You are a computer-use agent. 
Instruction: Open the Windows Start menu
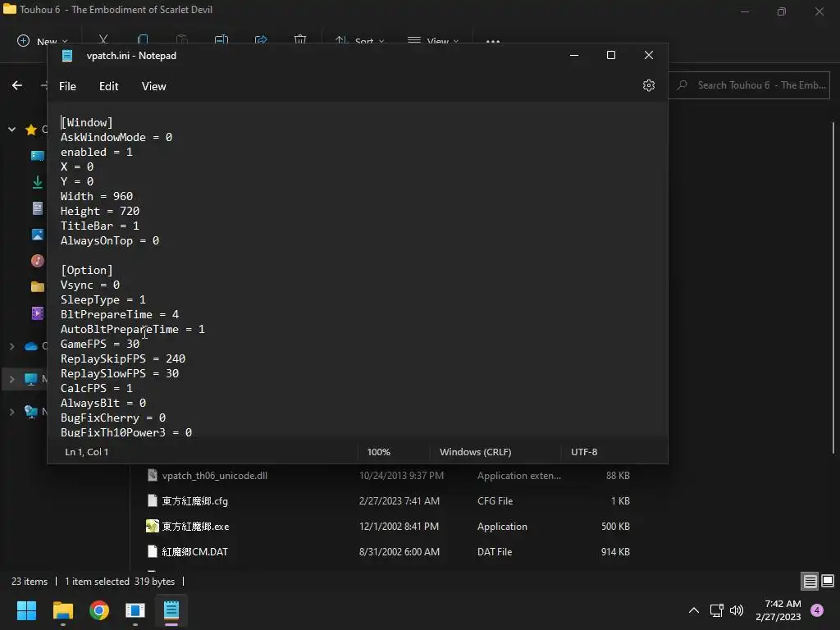pos(26,610)
